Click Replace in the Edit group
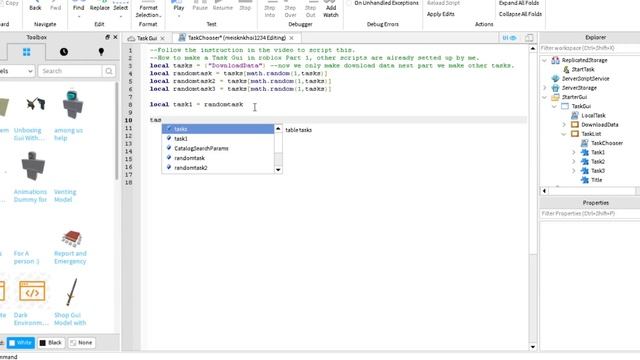Image resolution: width=640 pixels, height=360 pixels. (x=100, y=7)
